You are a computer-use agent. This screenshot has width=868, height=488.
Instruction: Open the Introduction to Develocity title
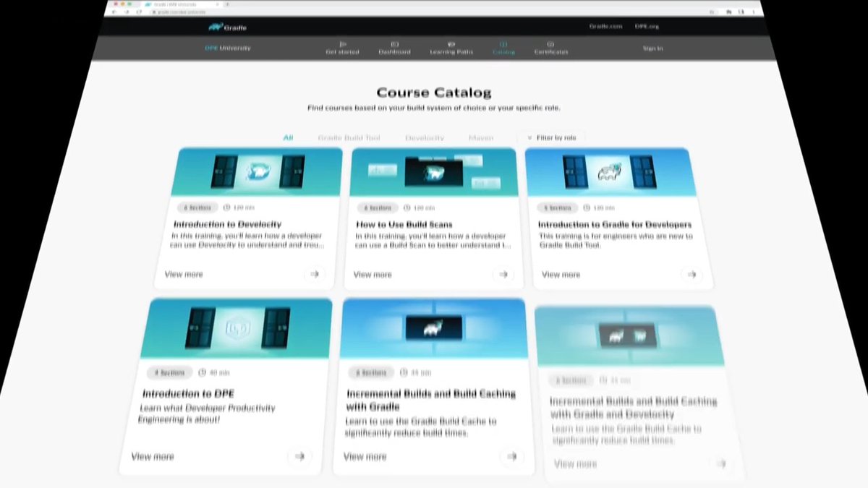point(227,225)
